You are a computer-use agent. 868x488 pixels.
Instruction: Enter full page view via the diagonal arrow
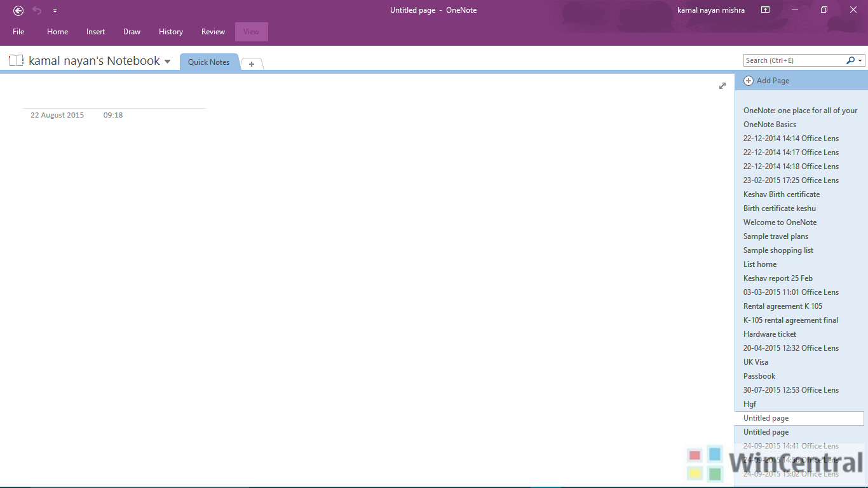point(722,86)
